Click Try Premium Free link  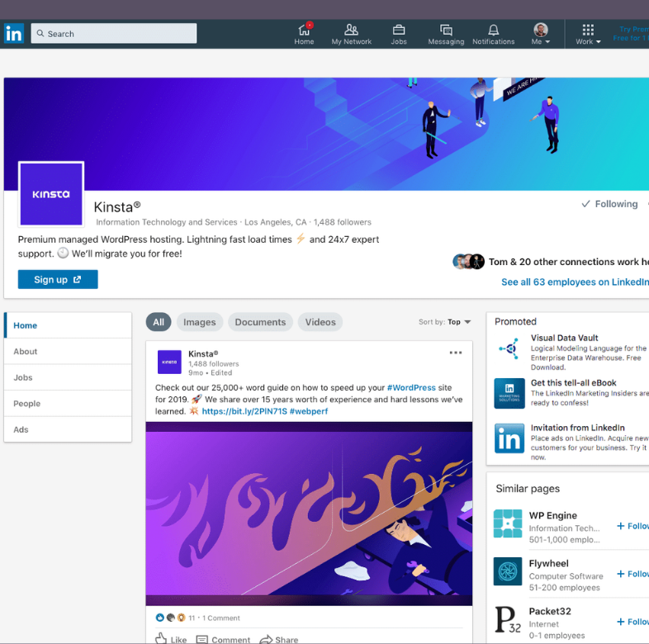click(x=631, y=34)
